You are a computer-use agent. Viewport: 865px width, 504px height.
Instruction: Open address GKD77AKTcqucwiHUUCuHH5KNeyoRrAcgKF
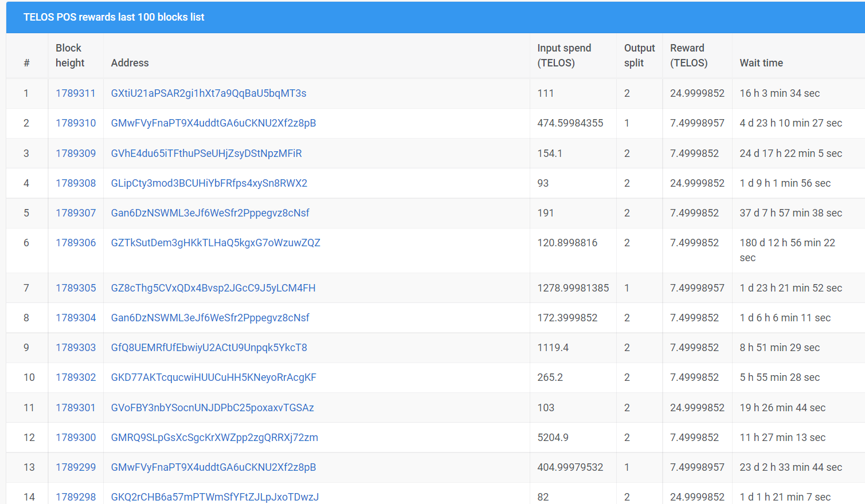coord(214,377)
